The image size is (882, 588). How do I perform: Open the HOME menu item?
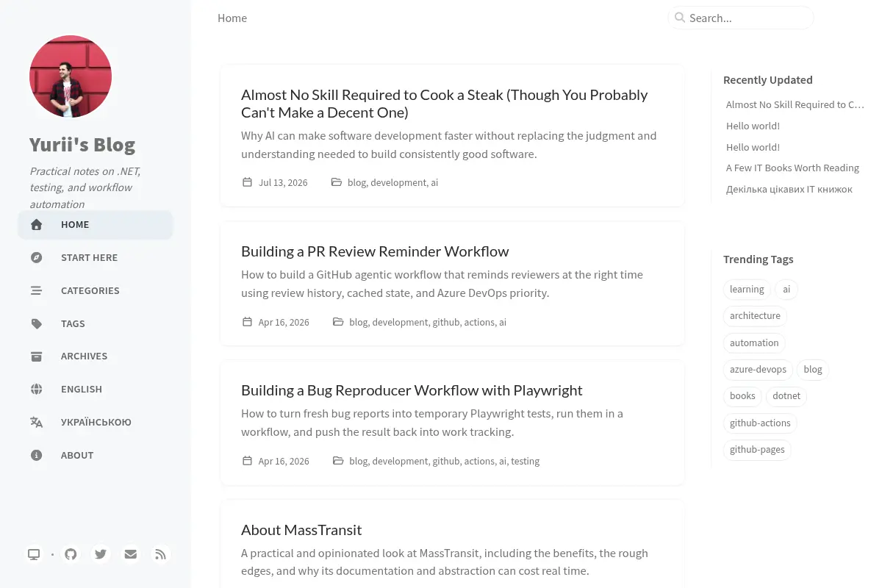coord(96,225)
